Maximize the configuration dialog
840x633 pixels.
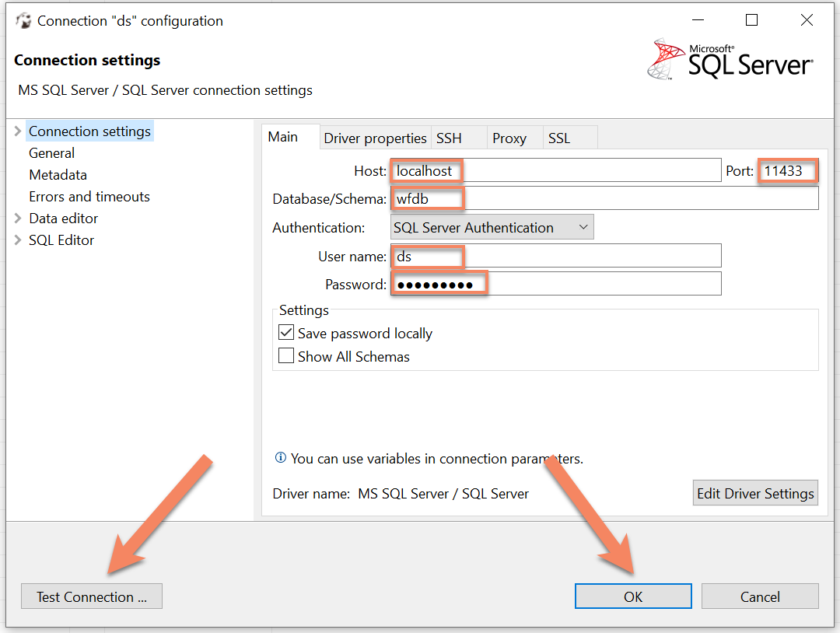coord(751,20)
